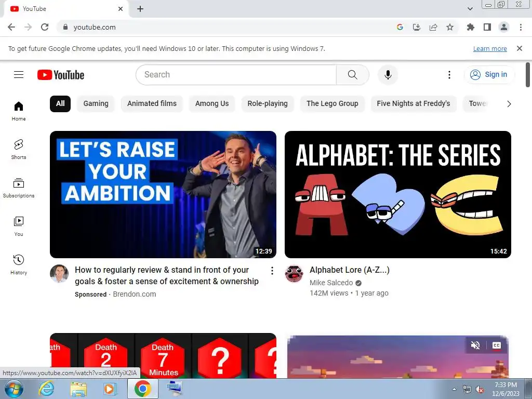Open Chrome three-dot menu
The width and height of the screenshot is (532, 399).
[521, 27]
